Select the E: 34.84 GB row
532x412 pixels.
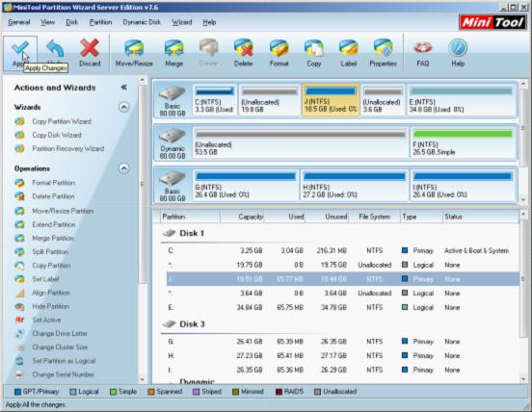tap(342, 307)
